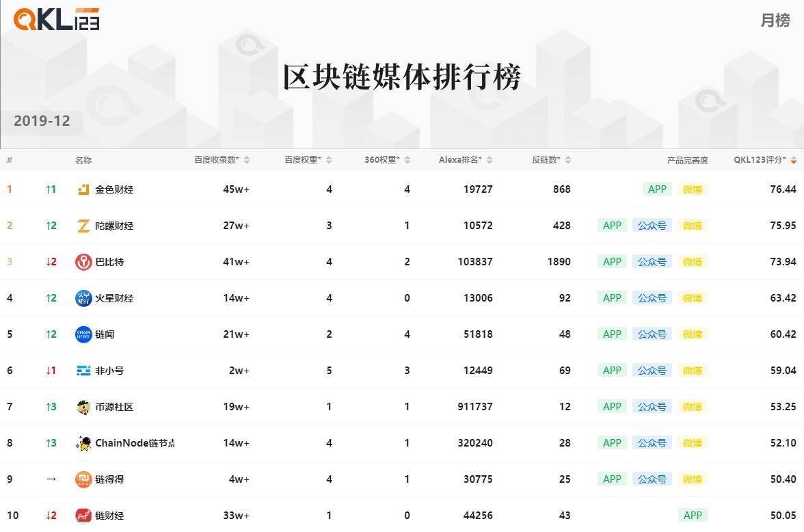Click APP tag in 链得得 row
The width and height of the screenshot is (804, 532).
[x=612, y=479]
